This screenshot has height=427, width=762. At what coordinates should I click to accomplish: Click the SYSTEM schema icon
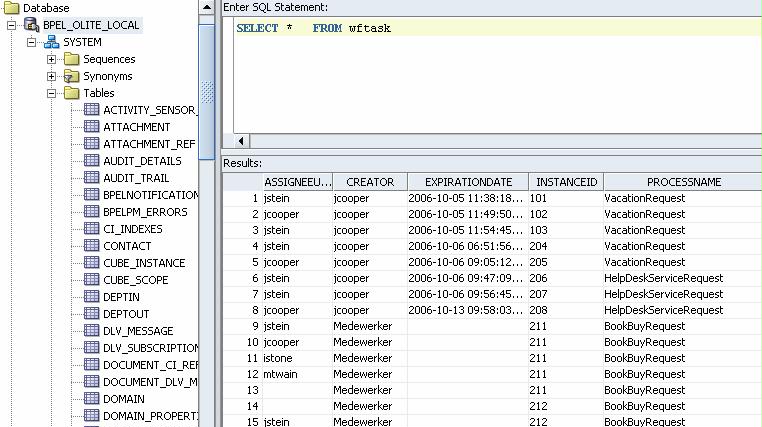[x=52, y=42]
